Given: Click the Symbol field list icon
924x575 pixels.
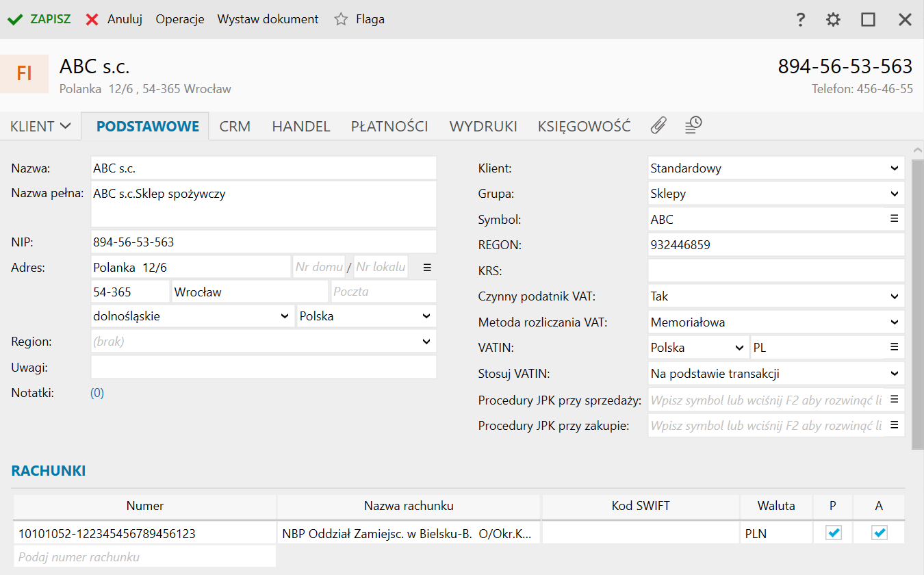Looking at the screenshot, I should 894,218.
